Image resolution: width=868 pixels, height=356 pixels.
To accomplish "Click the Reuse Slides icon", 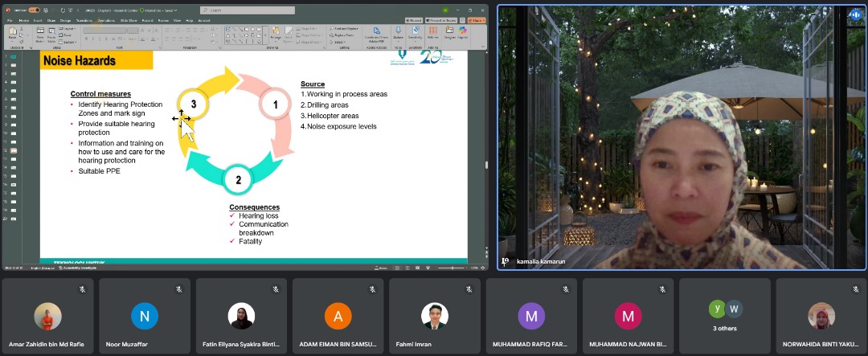I will point(52,31).
